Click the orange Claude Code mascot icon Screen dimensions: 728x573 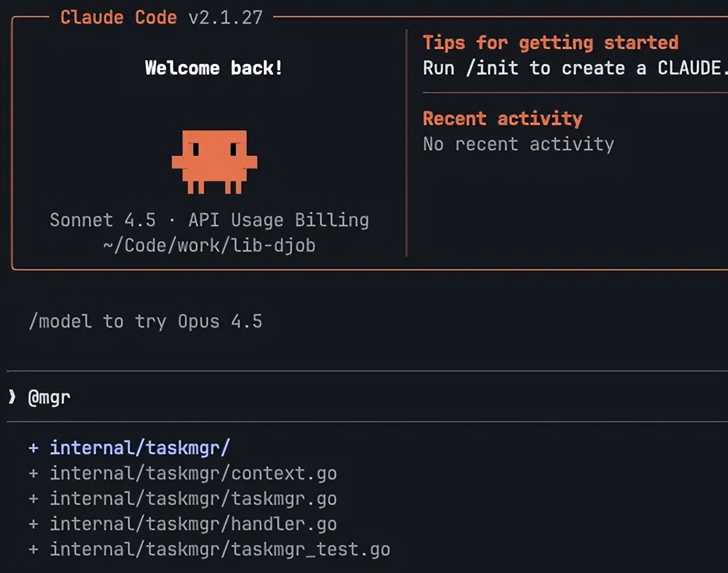tap(214, 161)
